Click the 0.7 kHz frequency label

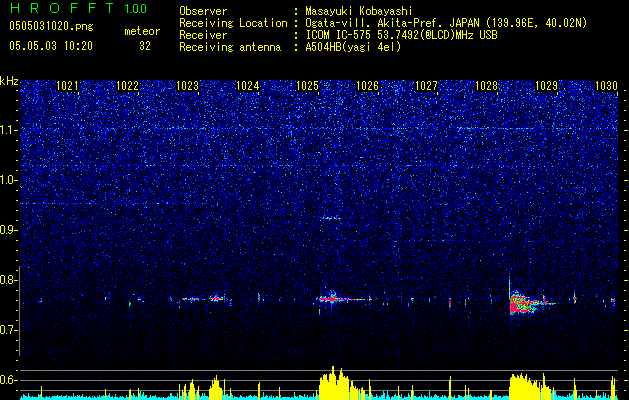tap(9, 330)
